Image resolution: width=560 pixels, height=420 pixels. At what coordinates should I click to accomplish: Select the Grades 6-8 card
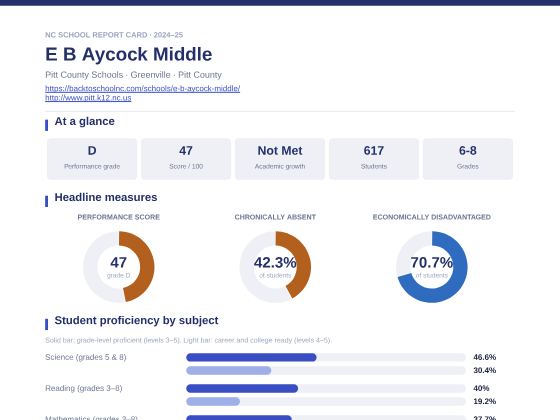468,159
